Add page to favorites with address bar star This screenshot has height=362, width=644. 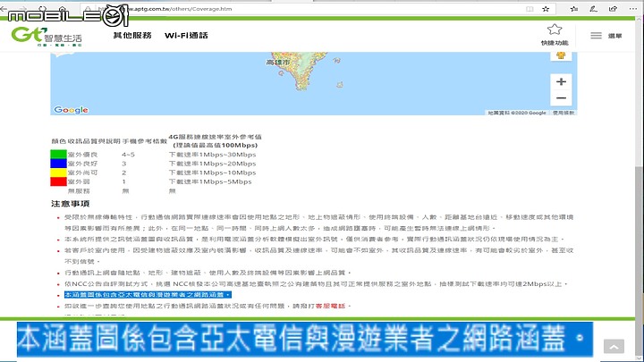click(546, 9)
